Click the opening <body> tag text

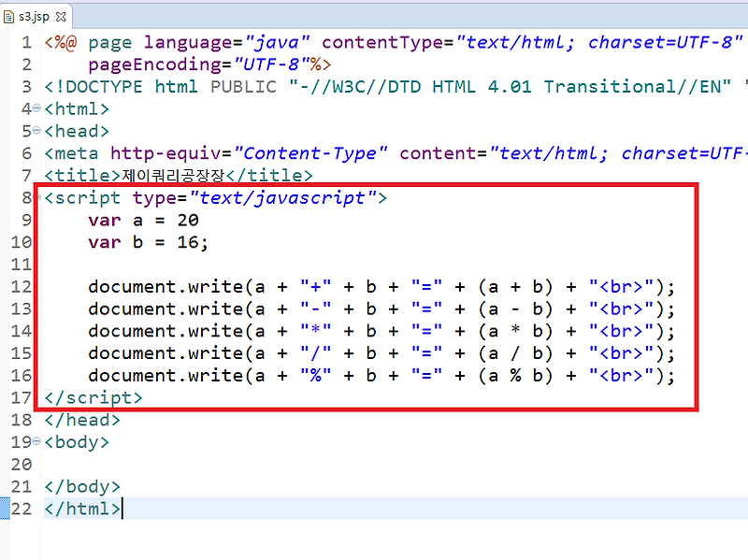click(x=77, y=442)
